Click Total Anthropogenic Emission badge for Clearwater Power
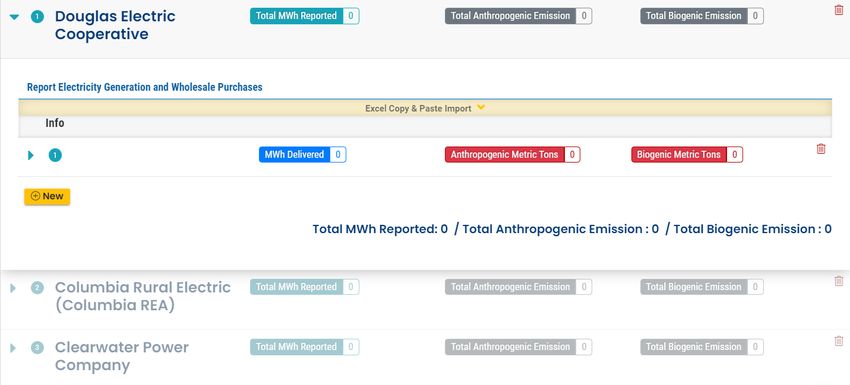Image resolution: width=850 pixels, height=385 pixels. (518, 347)
